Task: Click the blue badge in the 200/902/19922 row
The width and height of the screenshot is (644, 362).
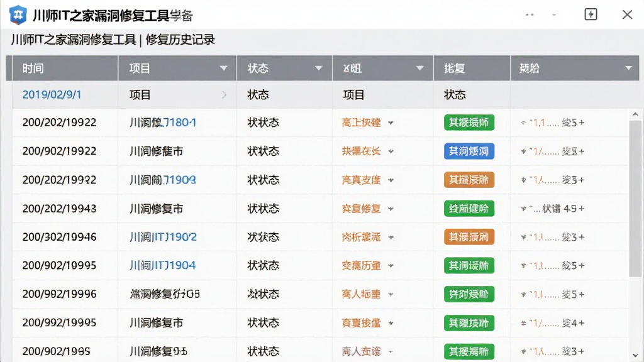Action: click(469, 151)
